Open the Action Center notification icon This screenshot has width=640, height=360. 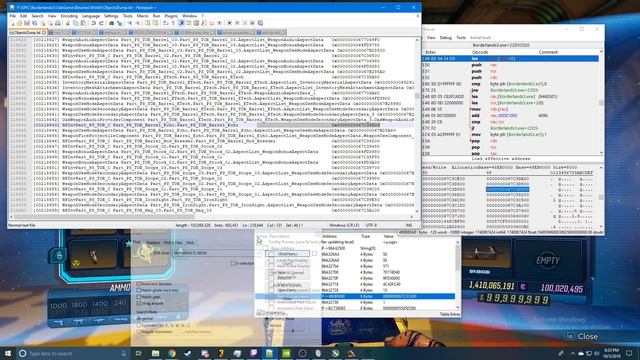tap(629, 353)
